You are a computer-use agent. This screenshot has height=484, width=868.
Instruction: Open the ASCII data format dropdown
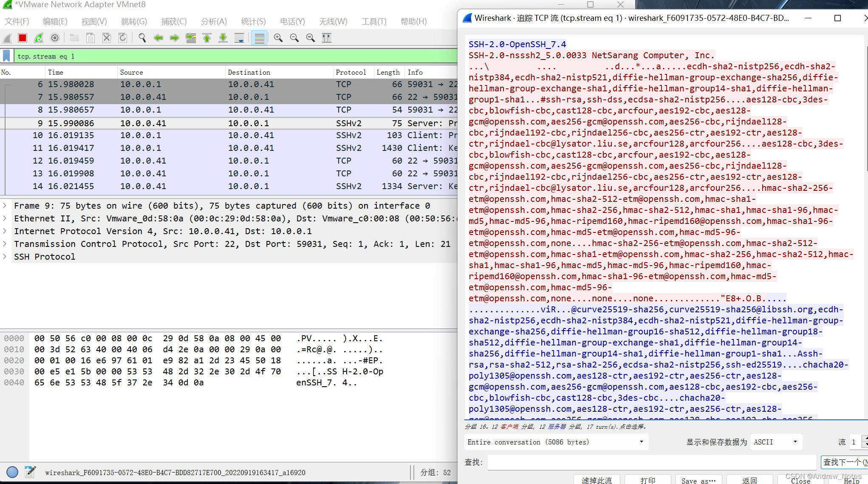pyautogui.click(x=776, y=442)
